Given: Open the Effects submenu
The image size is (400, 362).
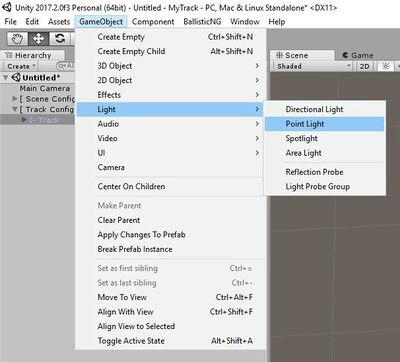Looking at the screenshot, I should coord(171,95).
